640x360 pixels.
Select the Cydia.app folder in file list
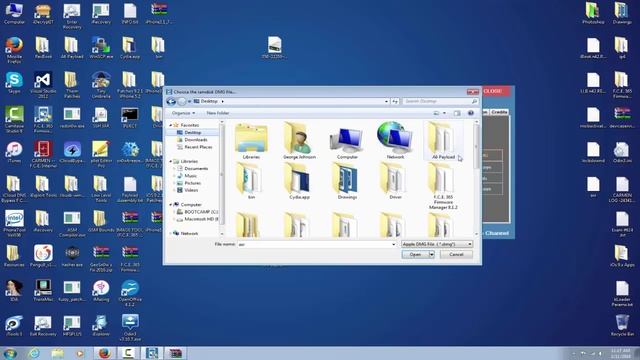(x=299, y=182)
